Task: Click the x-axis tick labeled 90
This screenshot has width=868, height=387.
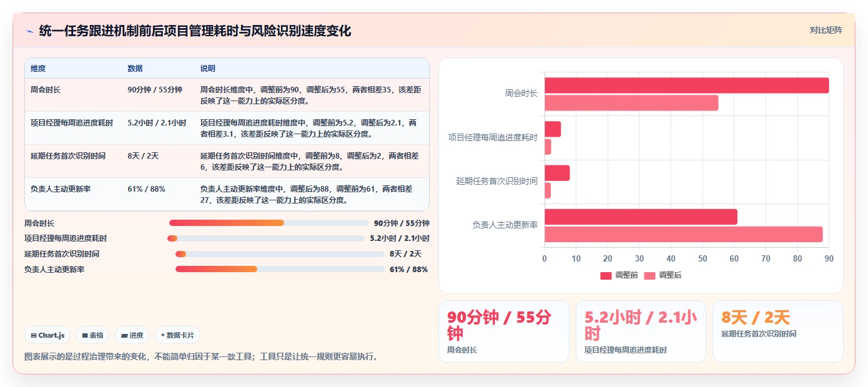Action: (829, 258)
